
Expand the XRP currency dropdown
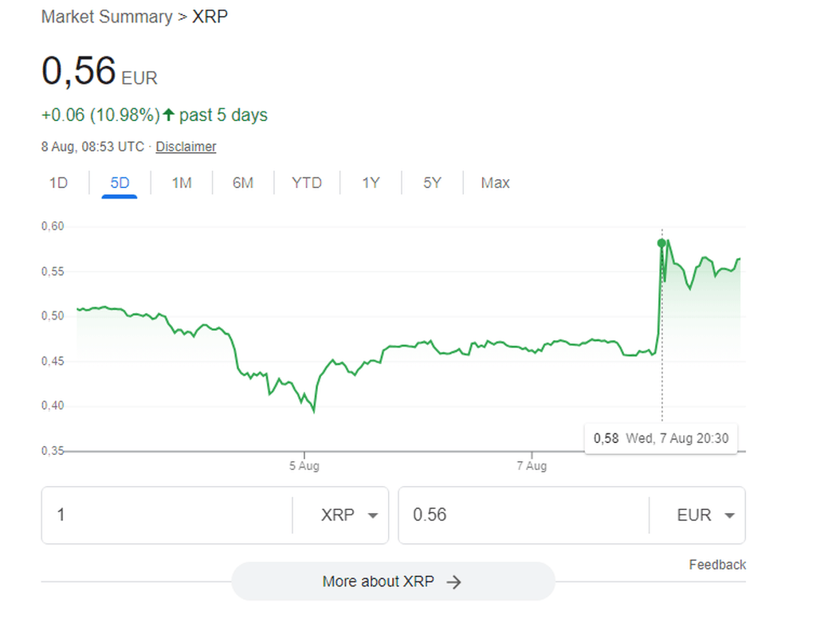[x=349, y=515]
